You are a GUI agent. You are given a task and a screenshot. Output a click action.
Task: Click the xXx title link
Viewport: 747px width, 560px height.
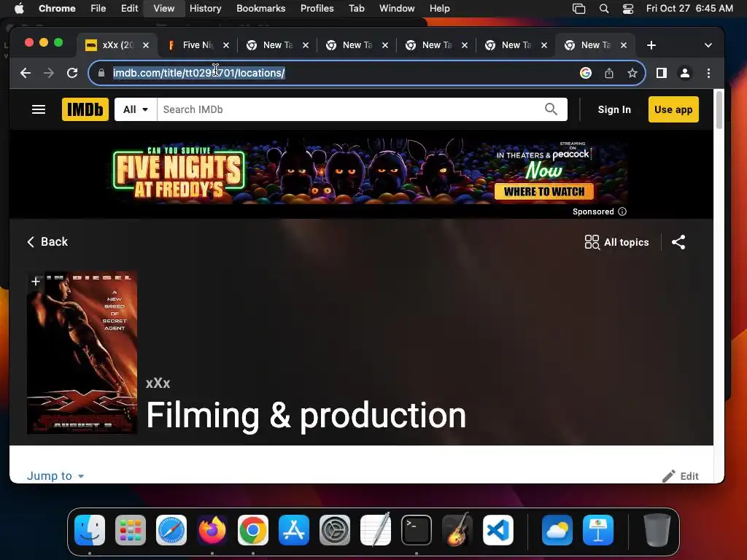158,384
